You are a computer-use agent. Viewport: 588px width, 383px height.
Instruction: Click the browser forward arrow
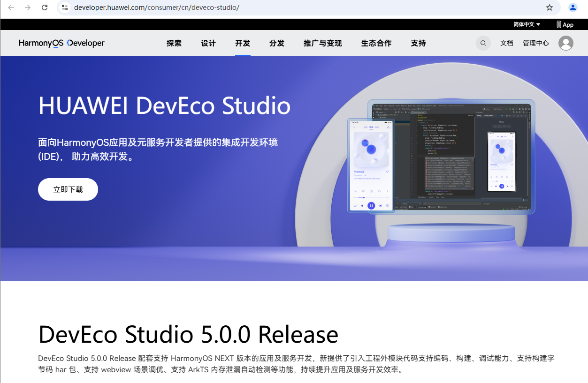(28, 8)
